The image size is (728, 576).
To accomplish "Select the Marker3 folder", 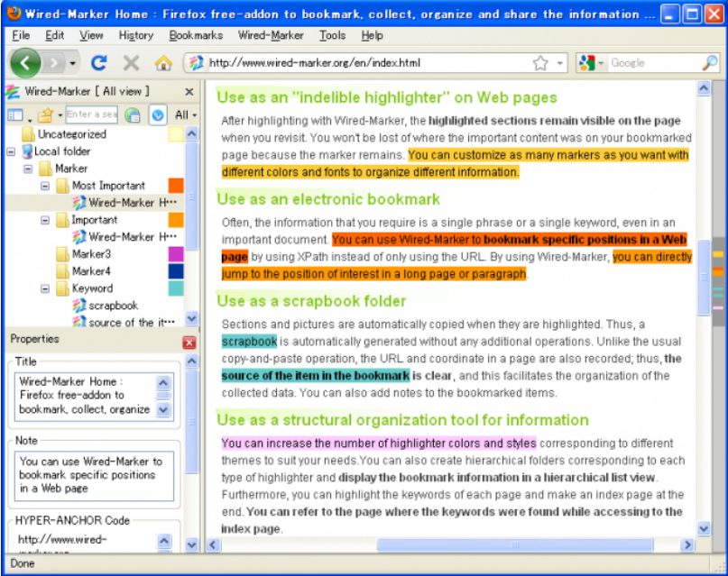I will point(84,254).
